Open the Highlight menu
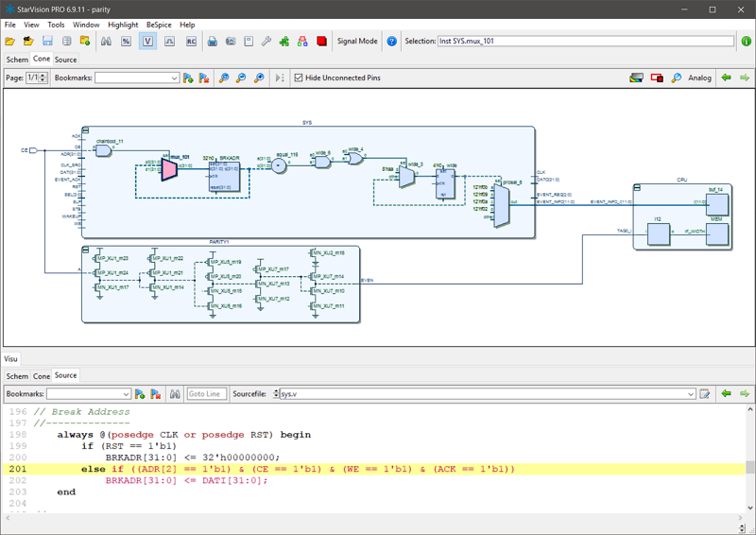The image size is (756, 535). pyautogui.click(x=123, y=25)
